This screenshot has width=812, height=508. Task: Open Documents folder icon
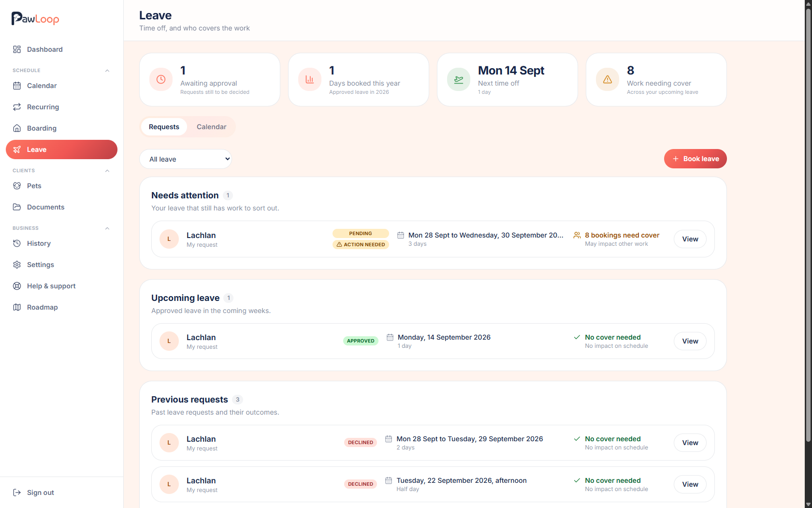[x=17, y=207]
